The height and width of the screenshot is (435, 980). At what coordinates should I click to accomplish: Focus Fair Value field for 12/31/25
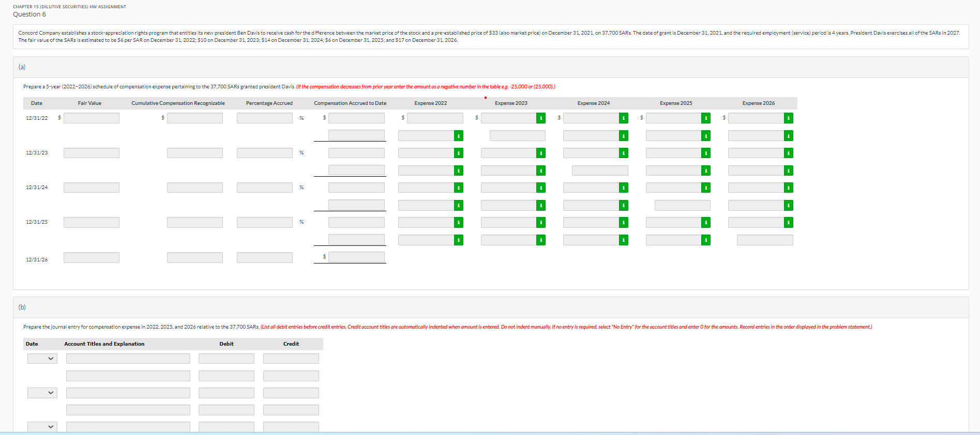pos(92,222)
